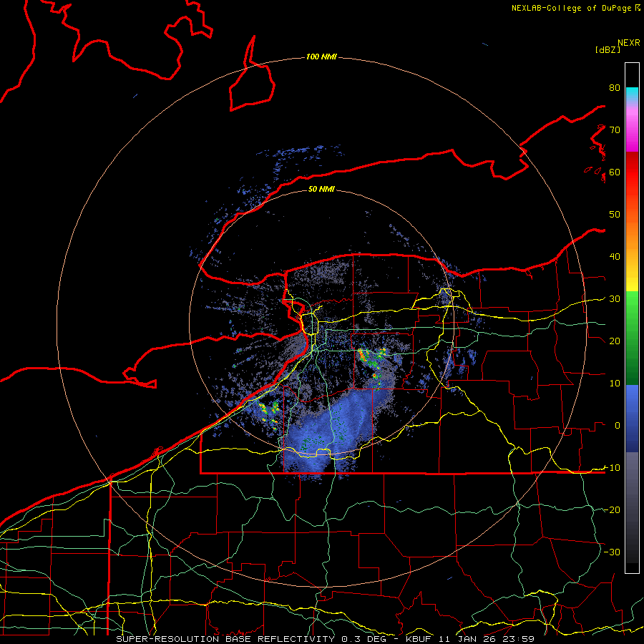Click the -20 value on the dBZ scale
This screenshot has height=644, width=644.
(x=613, y=510)
